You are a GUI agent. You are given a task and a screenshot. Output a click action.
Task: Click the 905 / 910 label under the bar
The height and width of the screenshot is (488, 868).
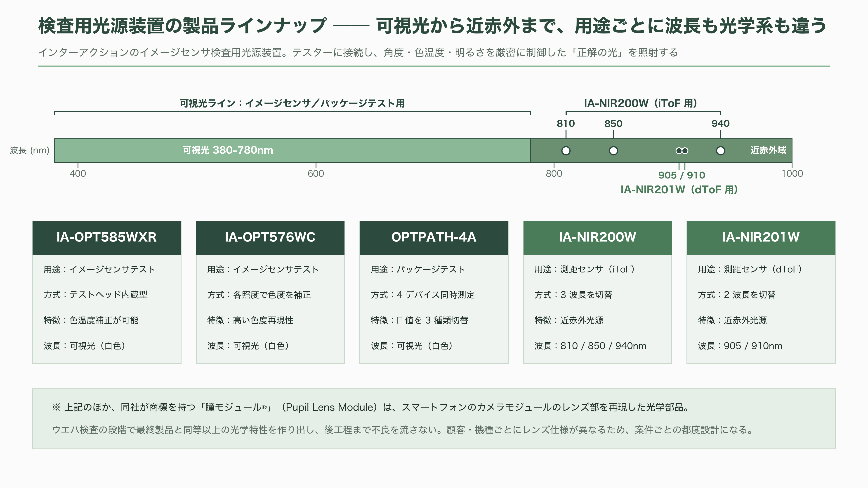pos(682,175)
